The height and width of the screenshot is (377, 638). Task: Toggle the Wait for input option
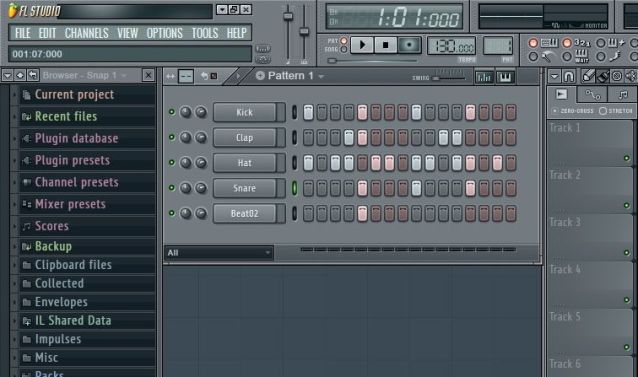(x=567, y=57)
